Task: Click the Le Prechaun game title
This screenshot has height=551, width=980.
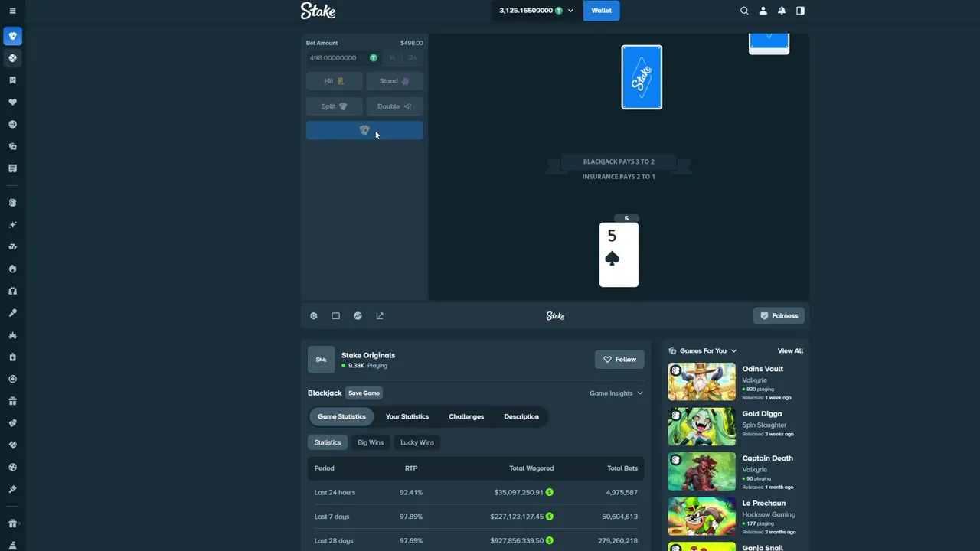Action: (x=763, y=504)
